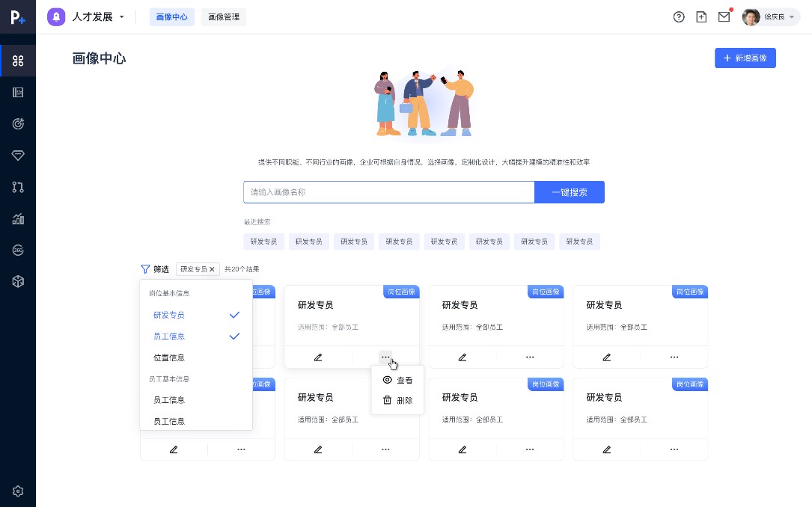The image size is (812, 507).
Task: Click the edit pencil on the first 研发专员 card
Action: pos(318,357)
